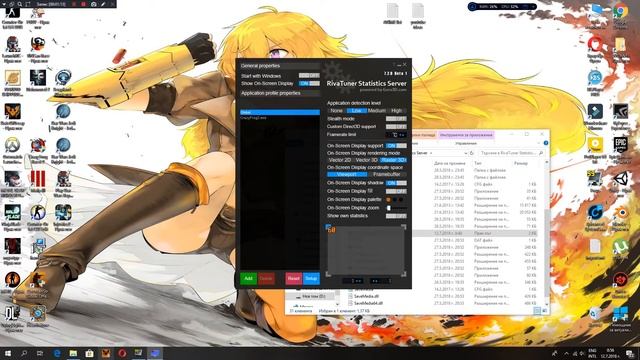Image resolution: width=640 pixels, height=360 pixels.
Task: Click the On-Screen Display zoom slider
Action: click(396, 208)
